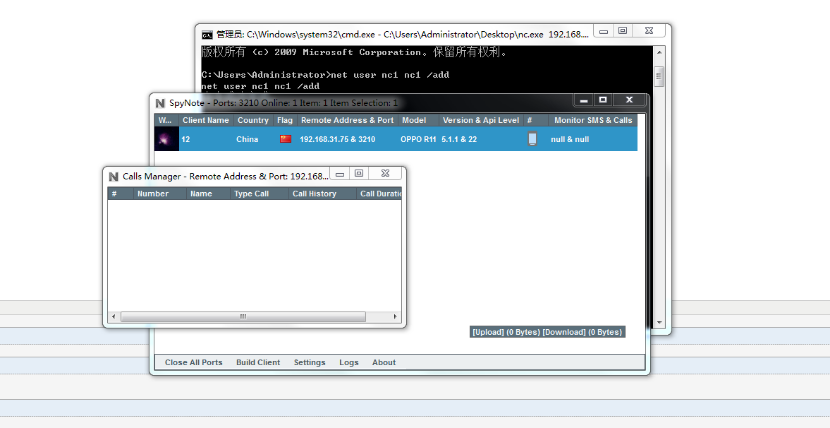Click the Upload/Download bytes status label
This screenshot has height=428, width=830.
point(547,332)
